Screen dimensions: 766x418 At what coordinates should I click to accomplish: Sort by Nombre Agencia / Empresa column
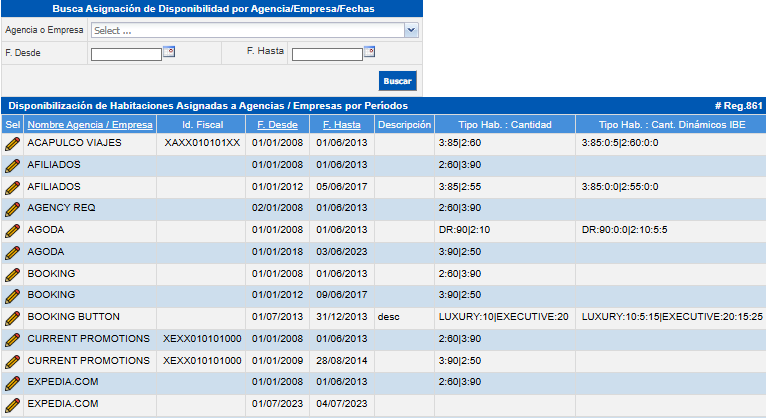[x=90, y=125]
